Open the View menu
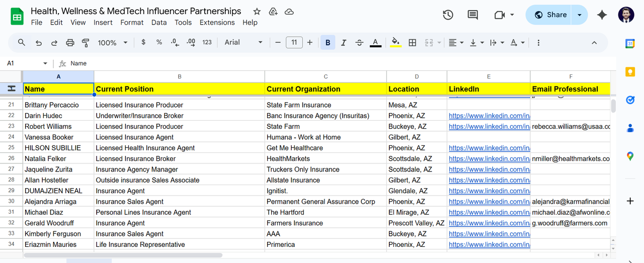 pyautogui.click(x=78, y=22)
